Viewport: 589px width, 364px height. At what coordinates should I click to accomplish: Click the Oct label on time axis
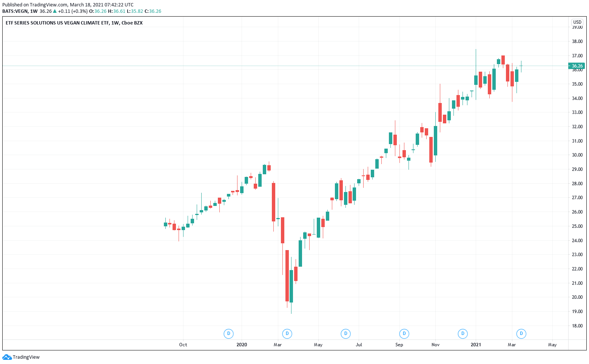[183, 344]
